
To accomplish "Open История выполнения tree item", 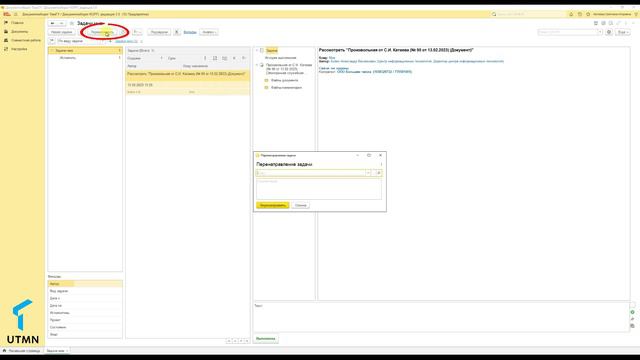I will click(x=280, y=58).
